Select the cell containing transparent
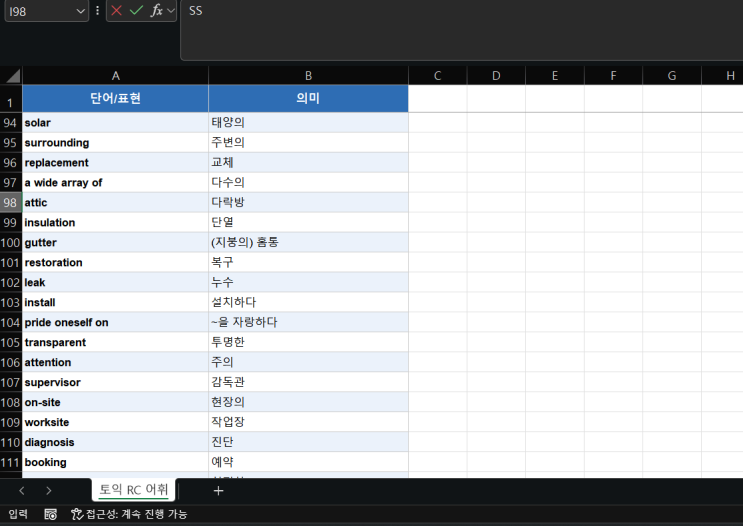 pos(116,343)
